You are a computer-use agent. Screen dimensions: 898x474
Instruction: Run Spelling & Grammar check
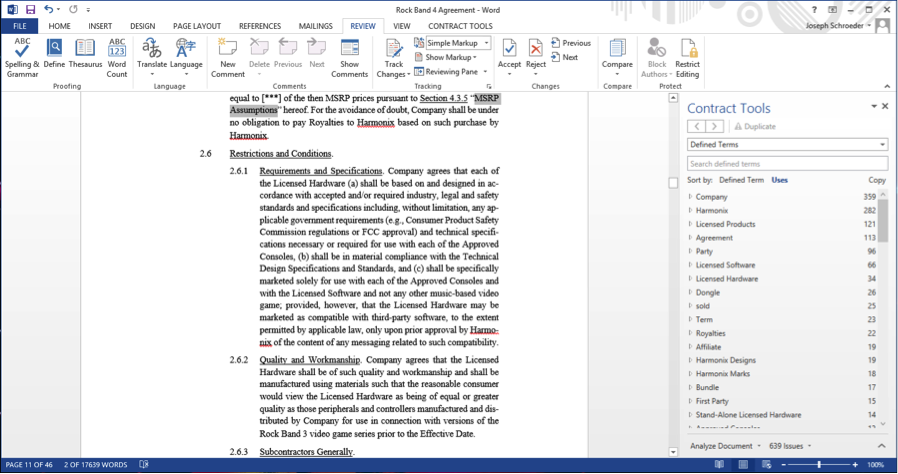tap(22, 58)
